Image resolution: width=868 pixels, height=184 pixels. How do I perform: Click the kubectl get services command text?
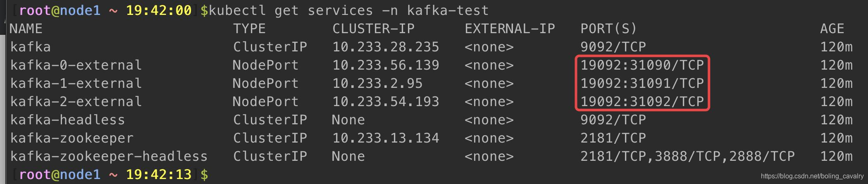click(x=348, y=10)
